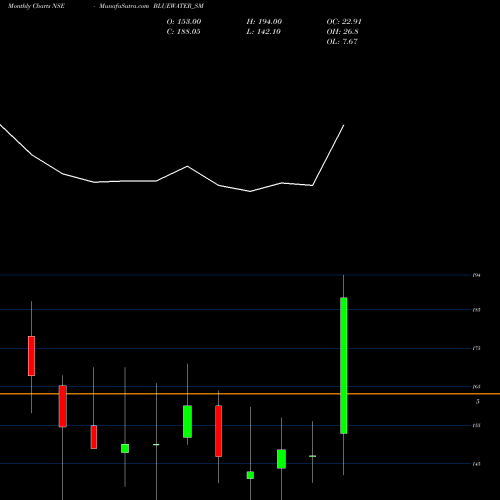Click the low value 'L: 142.10'
The image size is (500, 500).
[x=264, y=32]
